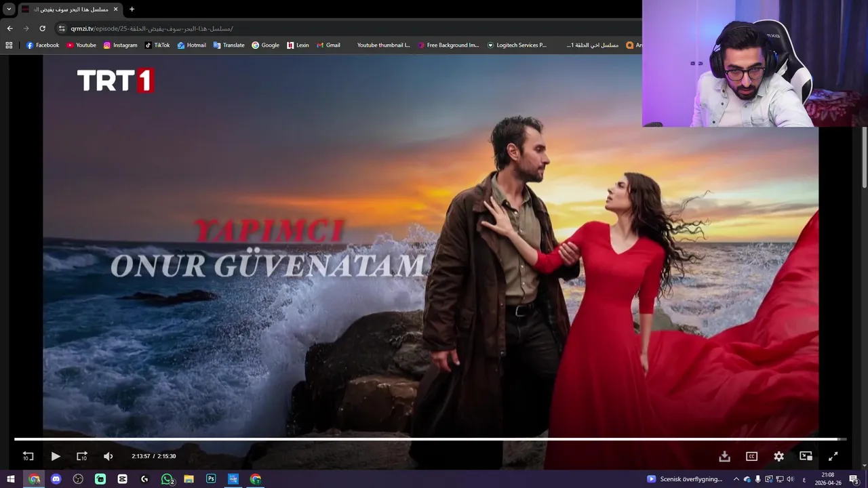
Task: Open OBS Studio from the taskbar
Action: tap(78, 479)
